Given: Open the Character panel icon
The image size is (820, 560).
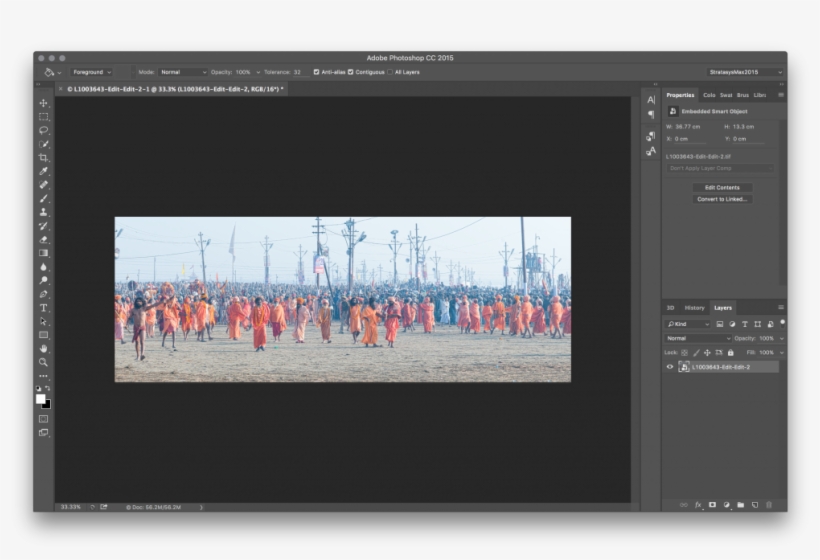Looking at the screenshot, I should pos(651,100).
